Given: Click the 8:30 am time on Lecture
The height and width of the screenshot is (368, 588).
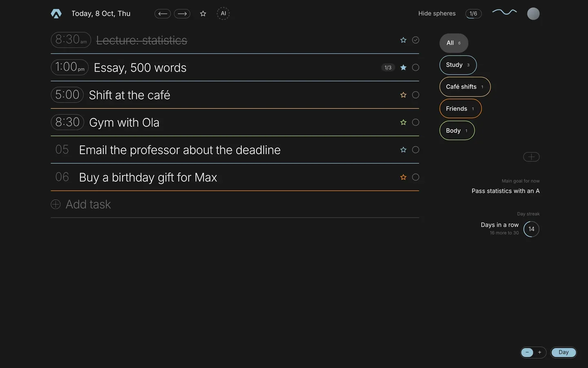Looking at the screenshot, I should pyautogui.click(x=71, y=40).
